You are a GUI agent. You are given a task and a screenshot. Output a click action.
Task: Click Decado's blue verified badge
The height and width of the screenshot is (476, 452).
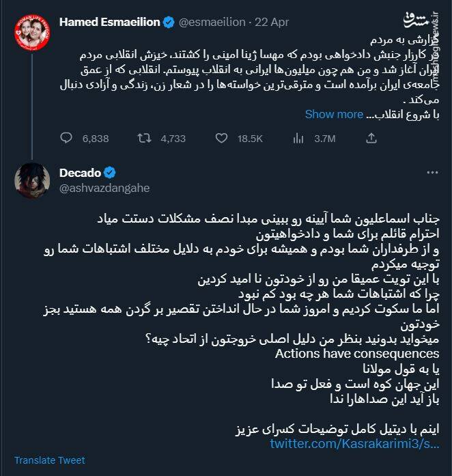[109, 172]
